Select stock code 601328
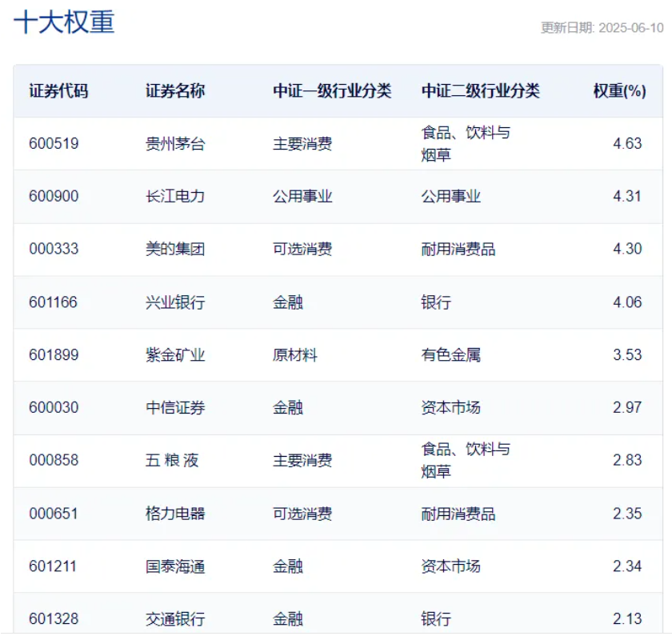 54,619
